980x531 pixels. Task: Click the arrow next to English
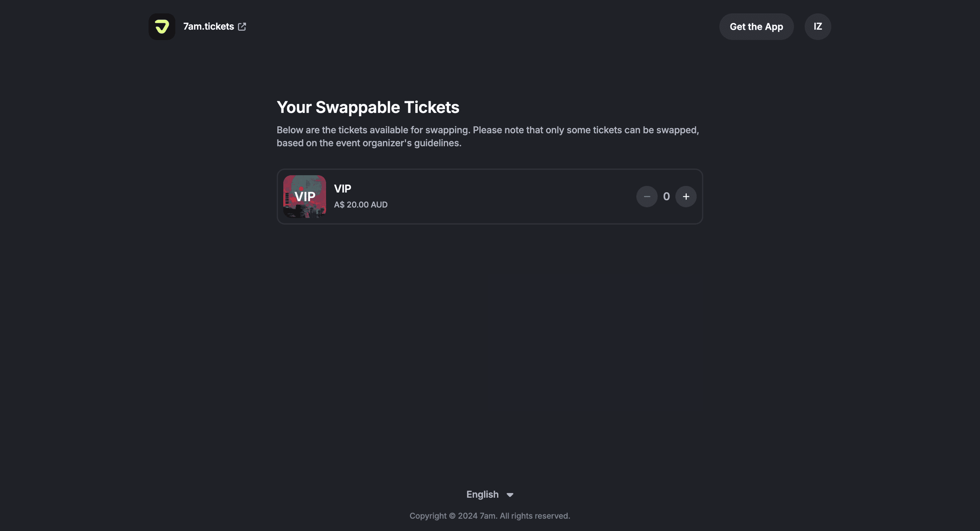510,495
